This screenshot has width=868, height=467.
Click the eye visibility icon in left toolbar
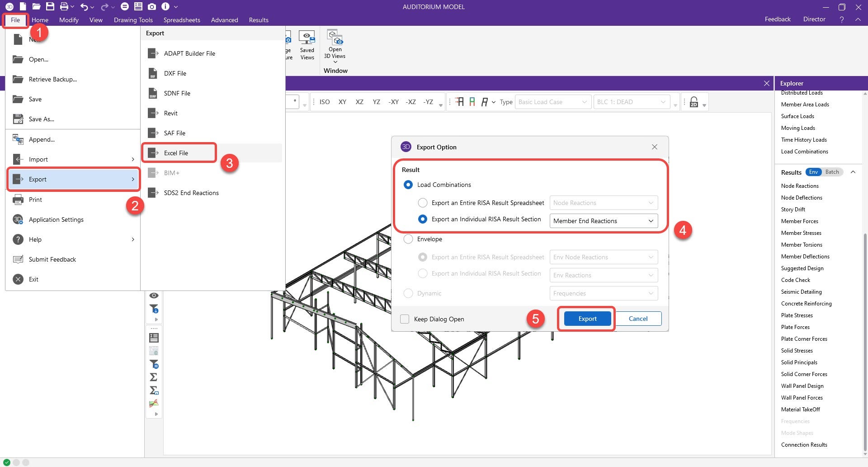154,295
